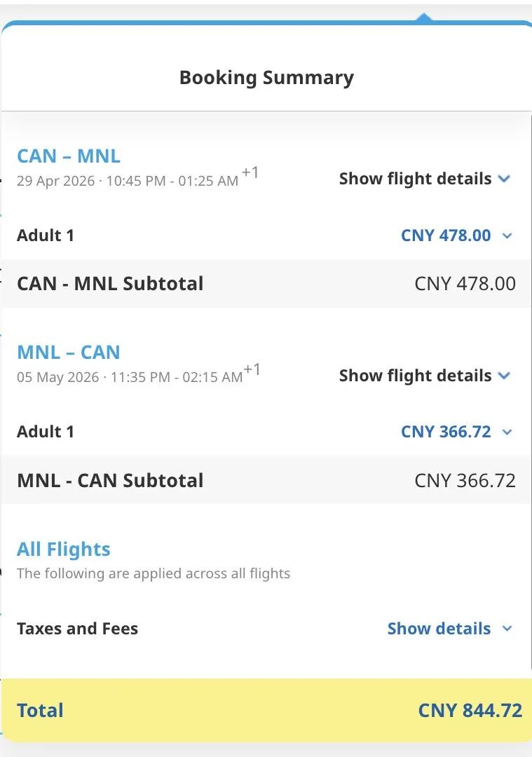Click the Booking Summary title
Viewport: 532px width, 757px height.
(266, 77)
